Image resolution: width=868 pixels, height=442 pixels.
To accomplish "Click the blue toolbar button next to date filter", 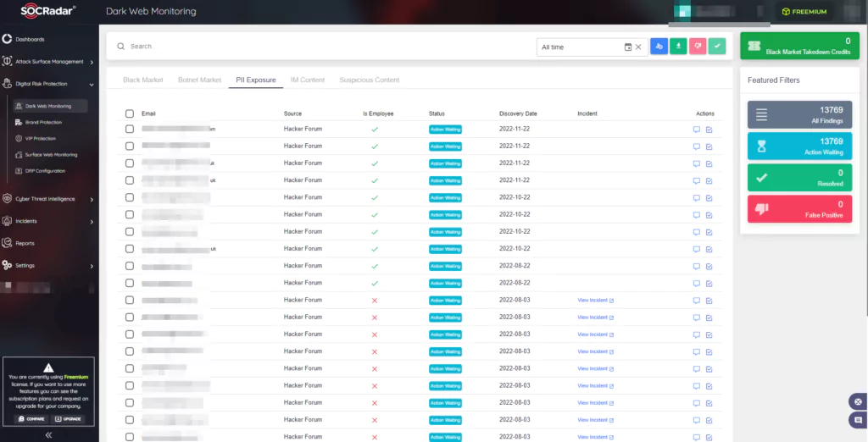I will tap(659, 47).
